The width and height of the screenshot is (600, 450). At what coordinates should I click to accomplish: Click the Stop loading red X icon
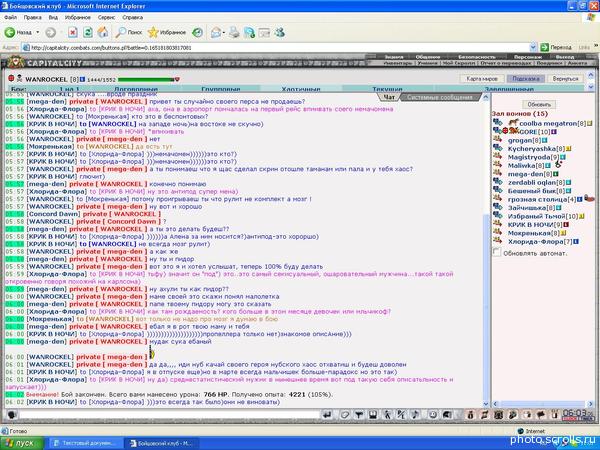[x=72, y=33]
